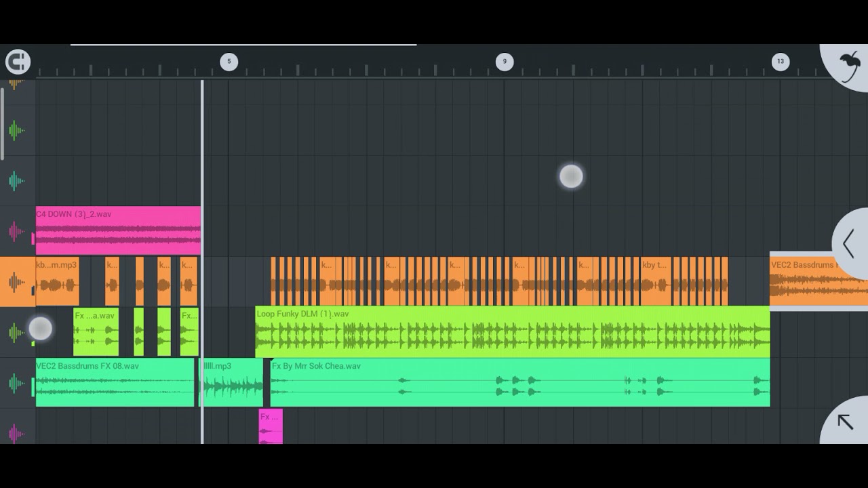Jump to bar 9 timeline marker
The image size is (868, 488).
pyautogui.click(x=504, y=62)
